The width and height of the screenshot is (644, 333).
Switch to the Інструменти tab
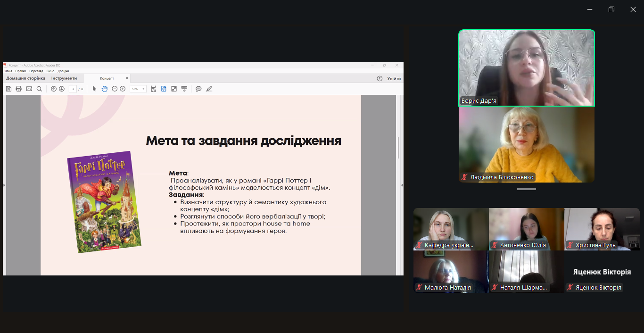pos(65,78)
